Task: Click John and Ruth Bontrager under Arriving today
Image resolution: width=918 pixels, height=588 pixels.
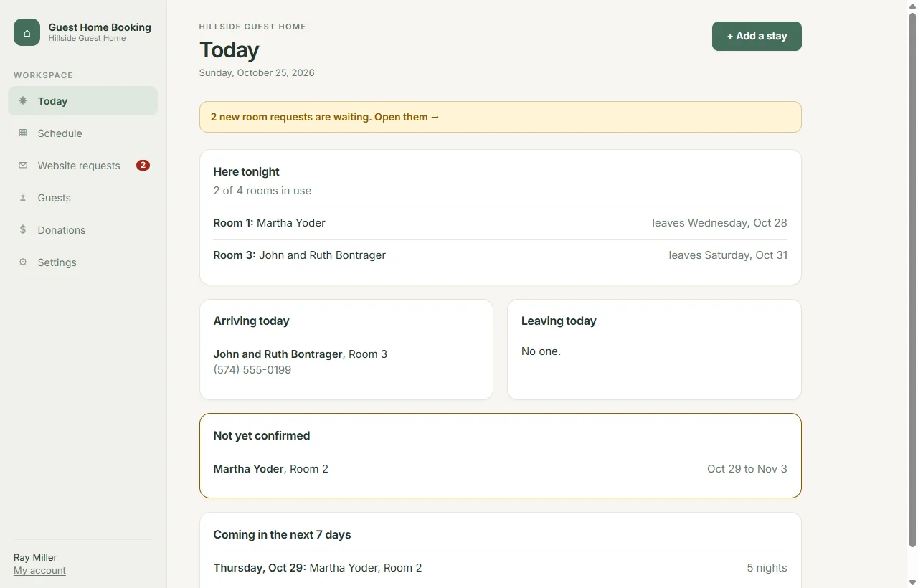Action: [x=278, y=354]
